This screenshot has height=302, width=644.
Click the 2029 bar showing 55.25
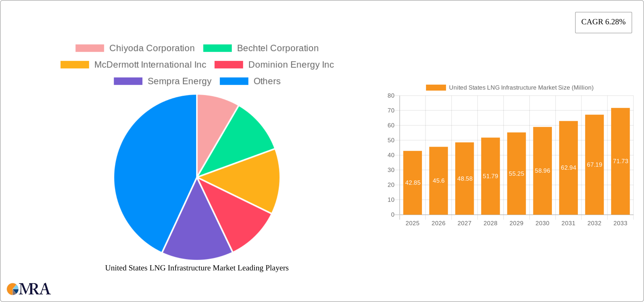tap(517, 174)
